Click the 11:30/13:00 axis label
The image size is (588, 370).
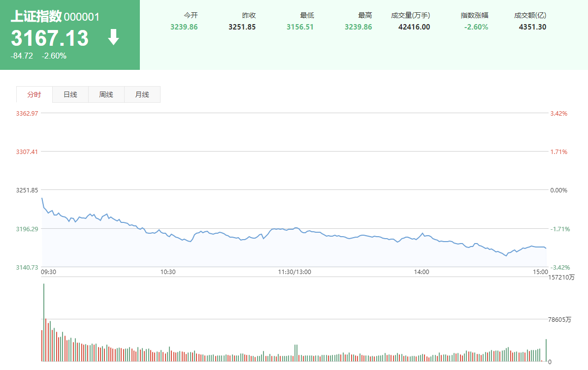(294, 272)
